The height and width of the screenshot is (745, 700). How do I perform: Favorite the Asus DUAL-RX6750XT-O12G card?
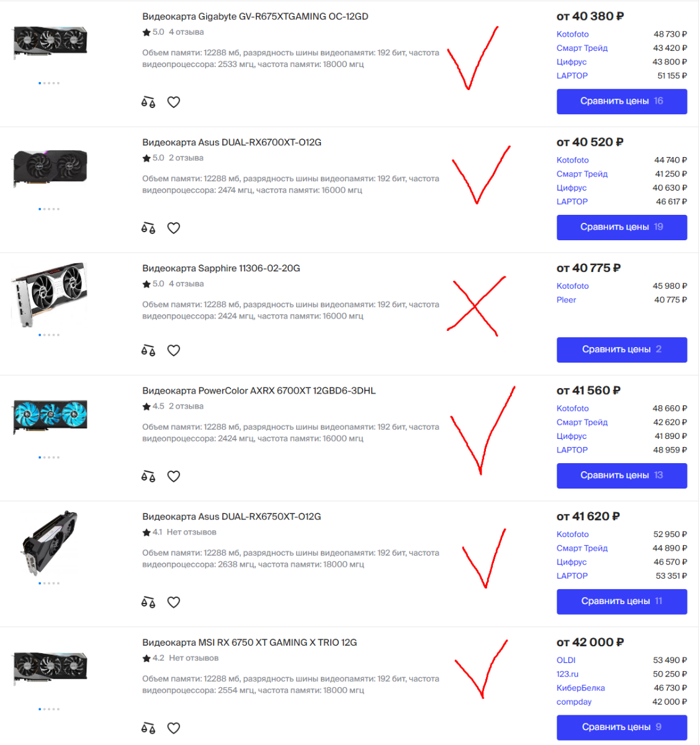[x=174, y=602]
